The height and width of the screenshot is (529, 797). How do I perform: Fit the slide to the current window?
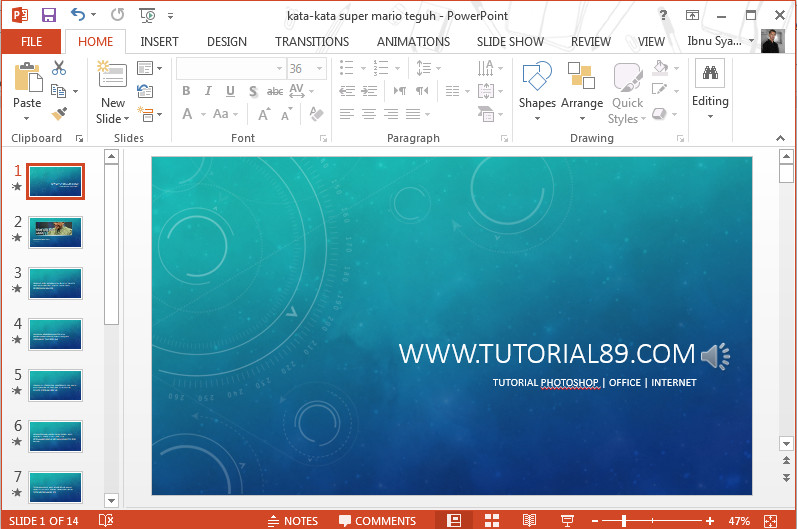click(770, 521)
